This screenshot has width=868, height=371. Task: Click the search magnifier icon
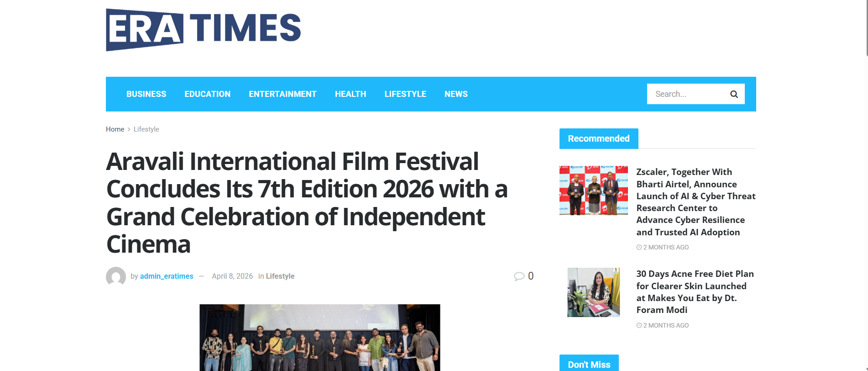click(x=734, y=94)
